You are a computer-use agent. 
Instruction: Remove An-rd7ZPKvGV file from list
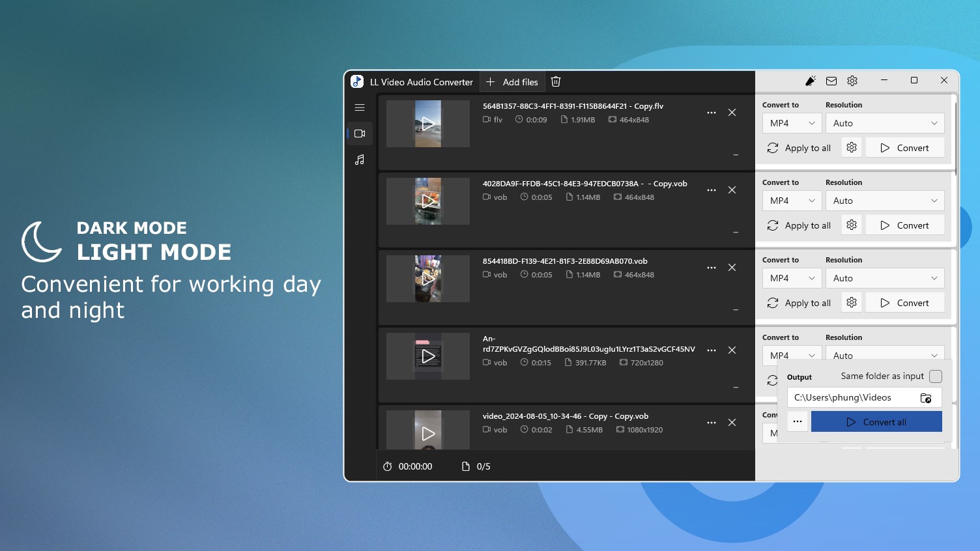pos(732,350)
